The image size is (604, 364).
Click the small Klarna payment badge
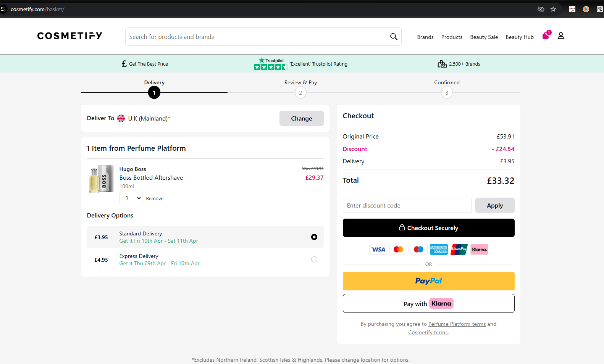[479, 250]
